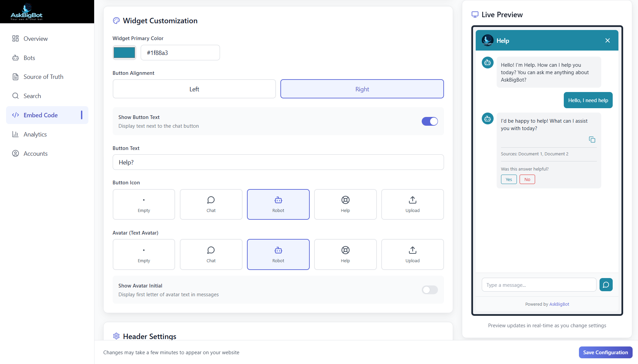Open the Bots section in sidebar
Viewport: 638px width, 364px height.
click(x=29, y=58)
